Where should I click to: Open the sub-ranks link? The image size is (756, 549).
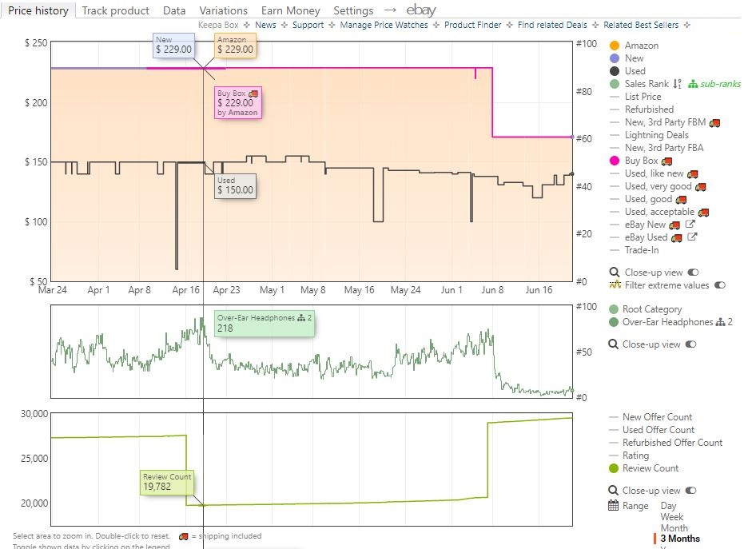pos(714,84)
